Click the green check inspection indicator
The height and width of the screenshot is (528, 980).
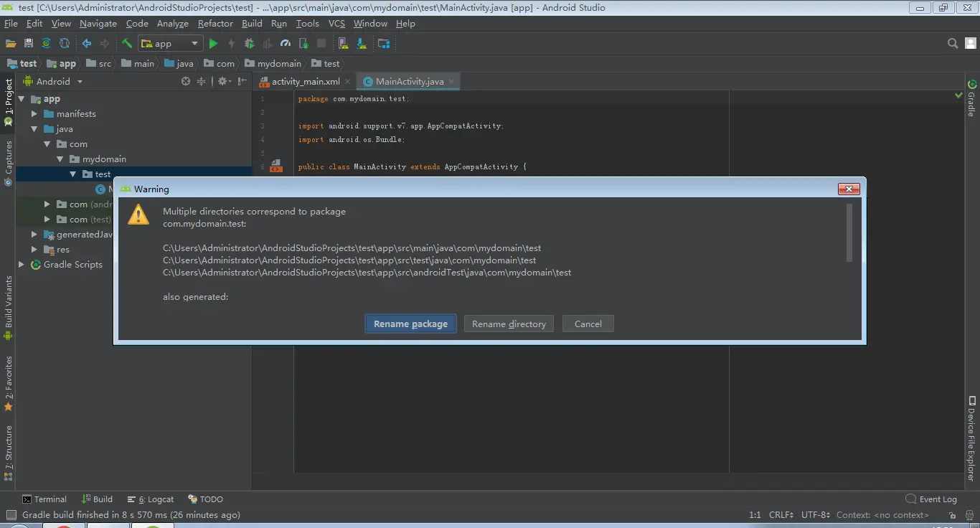coord(958,95)
